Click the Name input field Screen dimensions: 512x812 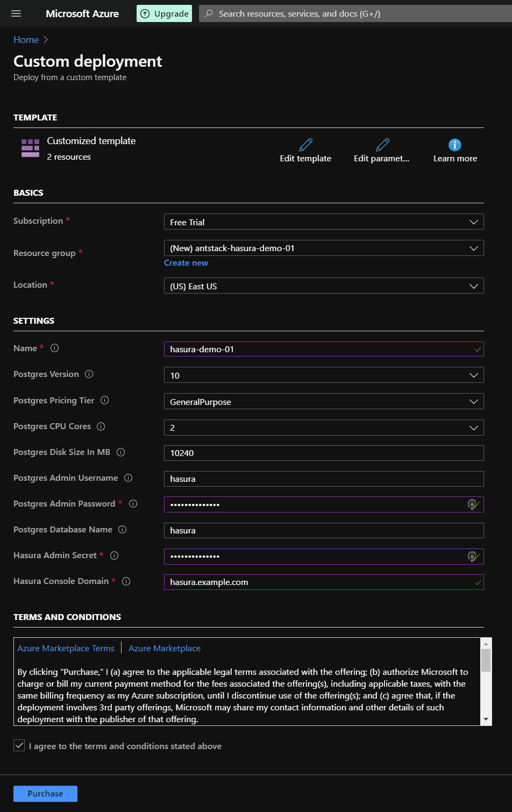pyautogui.click(x=324, y=349)
